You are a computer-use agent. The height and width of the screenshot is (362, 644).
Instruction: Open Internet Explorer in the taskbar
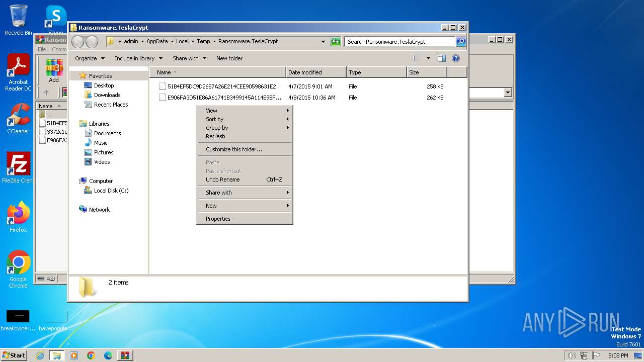point(40,355)
